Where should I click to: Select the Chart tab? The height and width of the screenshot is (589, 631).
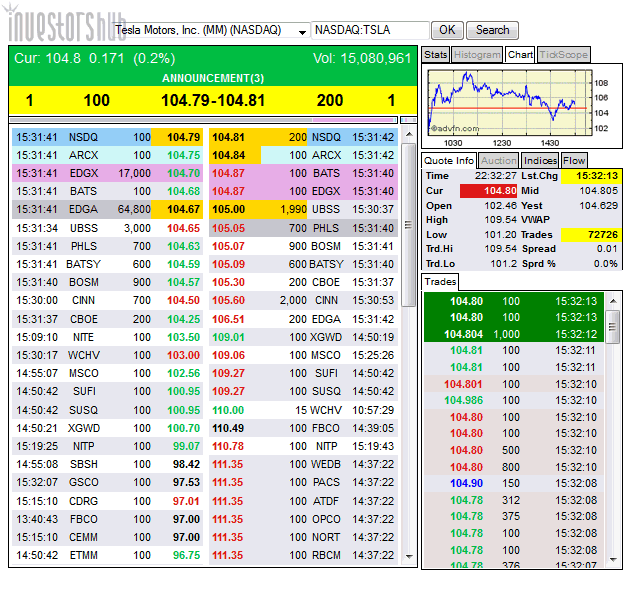(520, 54)
